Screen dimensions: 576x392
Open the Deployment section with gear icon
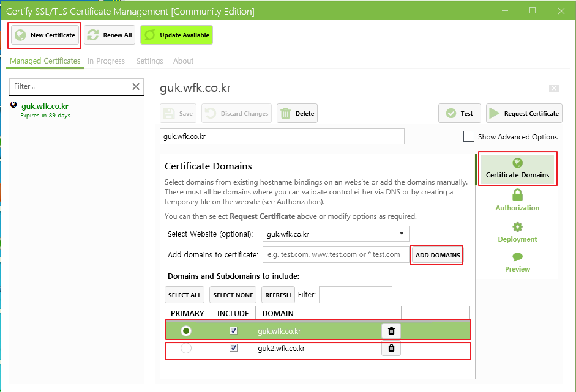[x=517, y=232]
